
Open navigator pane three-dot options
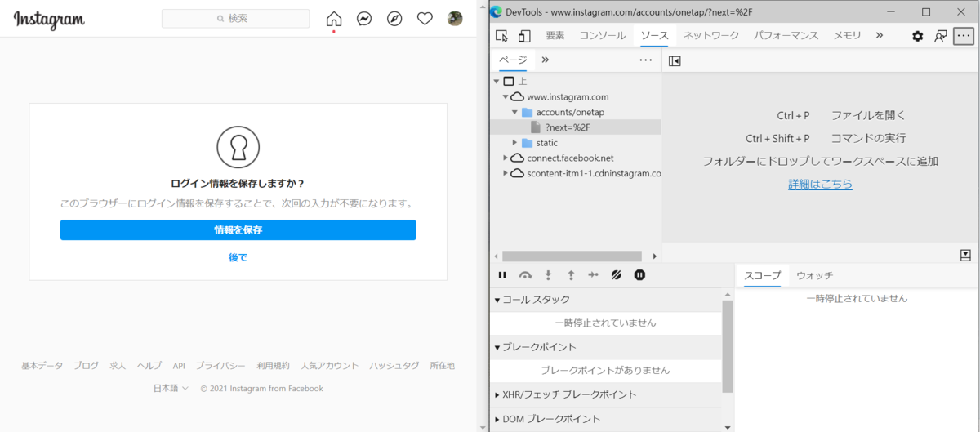[x=646, y=60]
